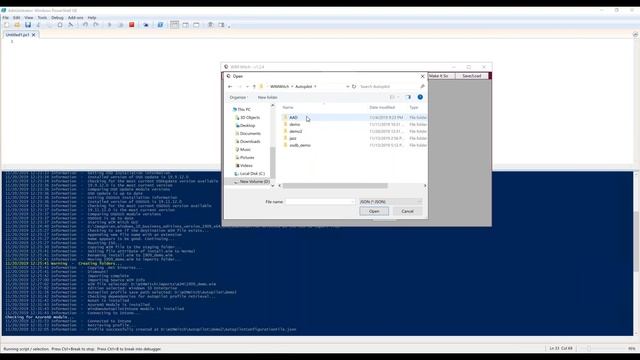Image resolution: width=640 pixels, height=360 pixels.
Task: Click the Cancel button in dialog
Action: 407,211
